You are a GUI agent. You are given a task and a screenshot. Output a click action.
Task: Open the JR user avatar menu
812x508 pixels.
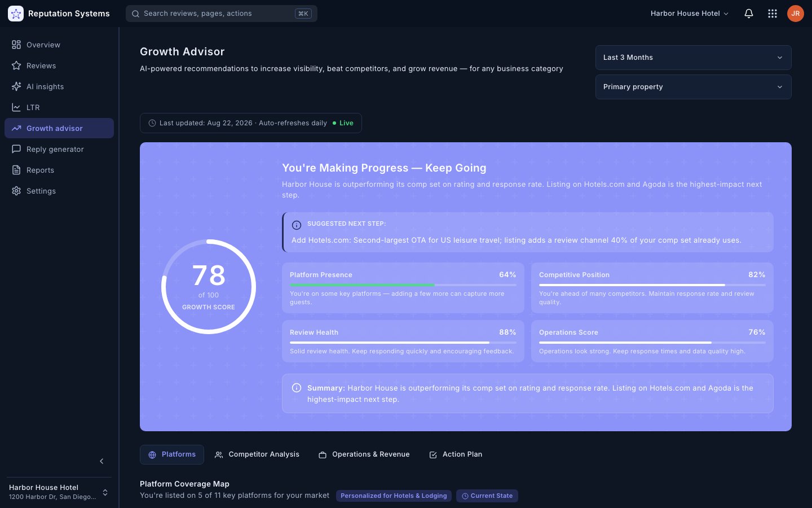(796, 14)
